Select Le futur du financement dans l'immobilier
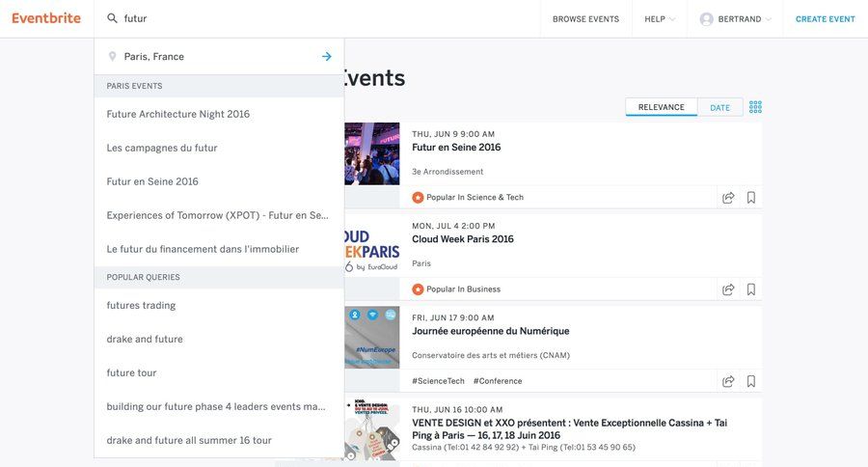This screenshot has width=868, height=467. coord(219,249)
